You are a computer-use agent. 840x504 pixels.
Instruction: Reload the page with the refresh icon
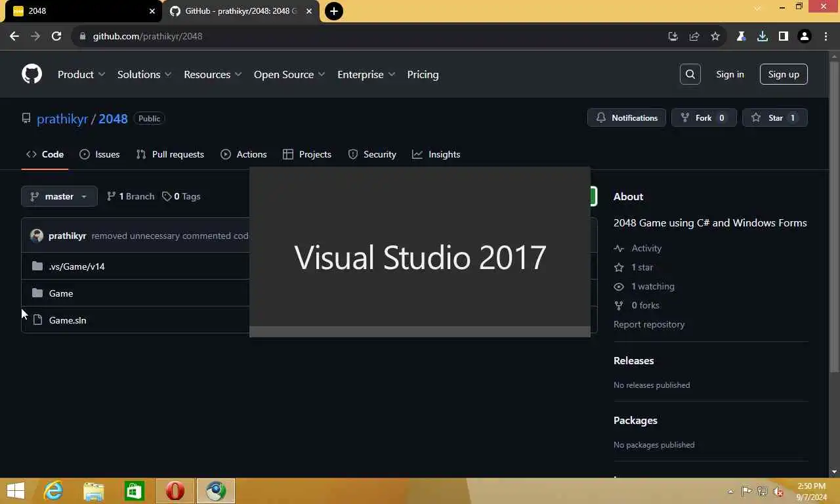point(56,36)
